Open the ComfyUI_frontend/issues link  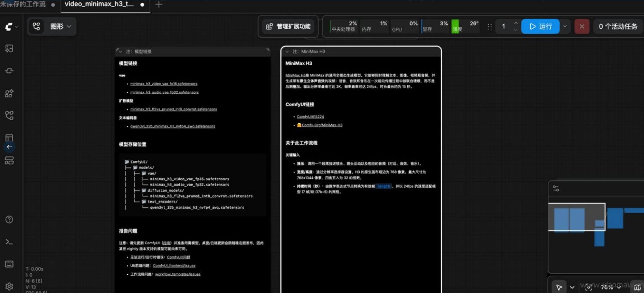pos(174,266)
